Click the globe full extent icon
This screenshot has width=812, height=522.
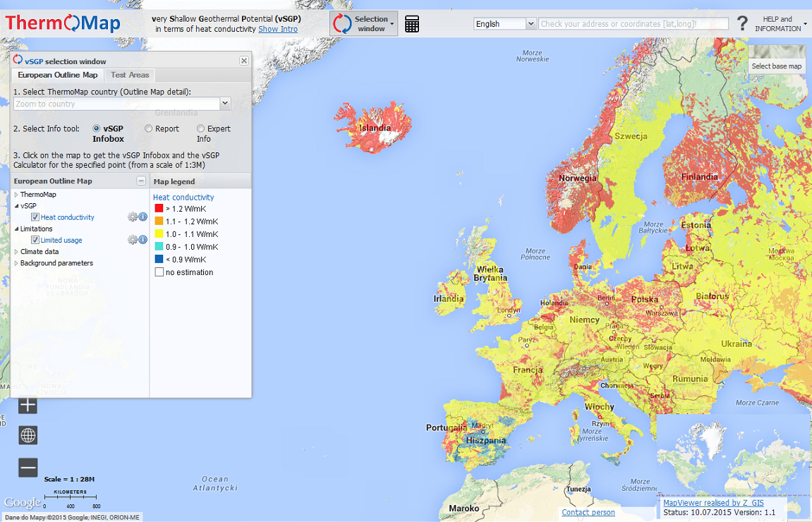[x=28, y=435]
